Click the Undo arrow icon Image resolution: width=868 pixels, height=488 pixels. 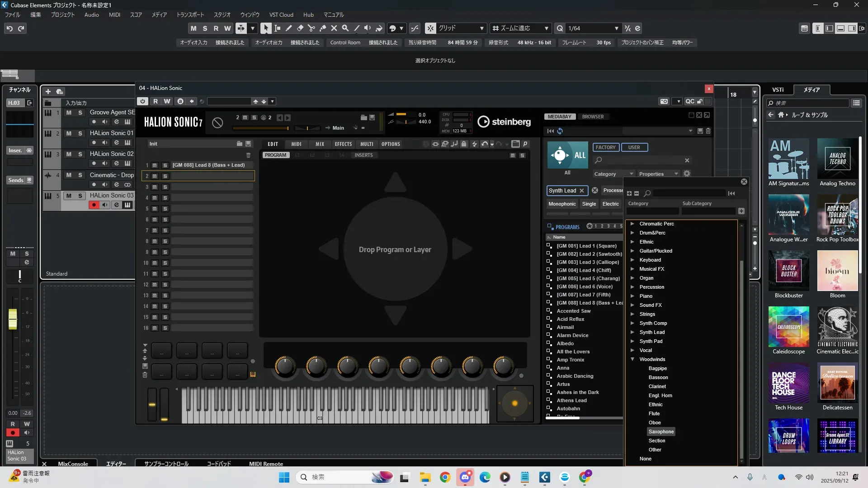pos(9,28)
